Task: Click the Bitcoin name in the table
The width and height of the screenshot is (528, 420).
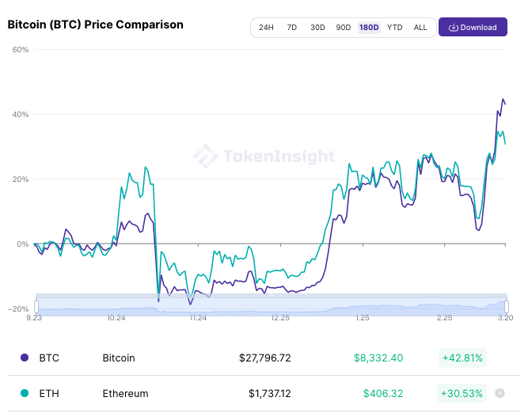Action: (x=119, y=358)
